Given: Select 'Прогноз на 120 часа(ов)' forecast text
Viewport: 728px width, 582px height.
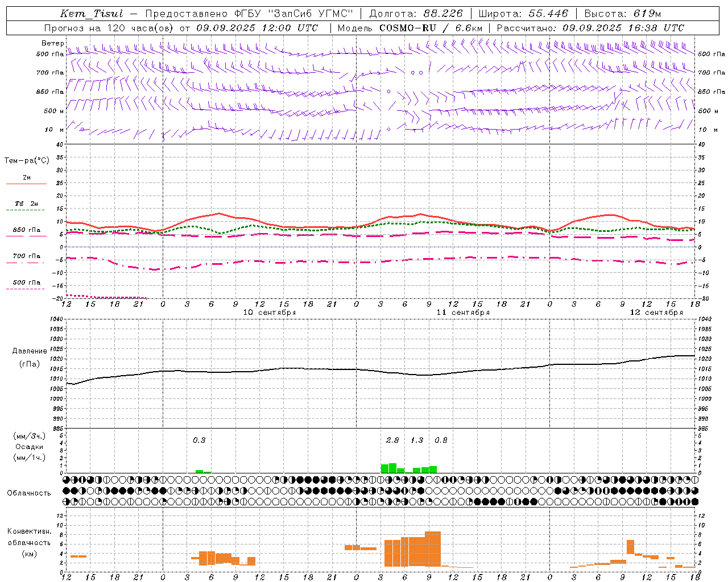Looking at the screenshot, I should 109,28.
